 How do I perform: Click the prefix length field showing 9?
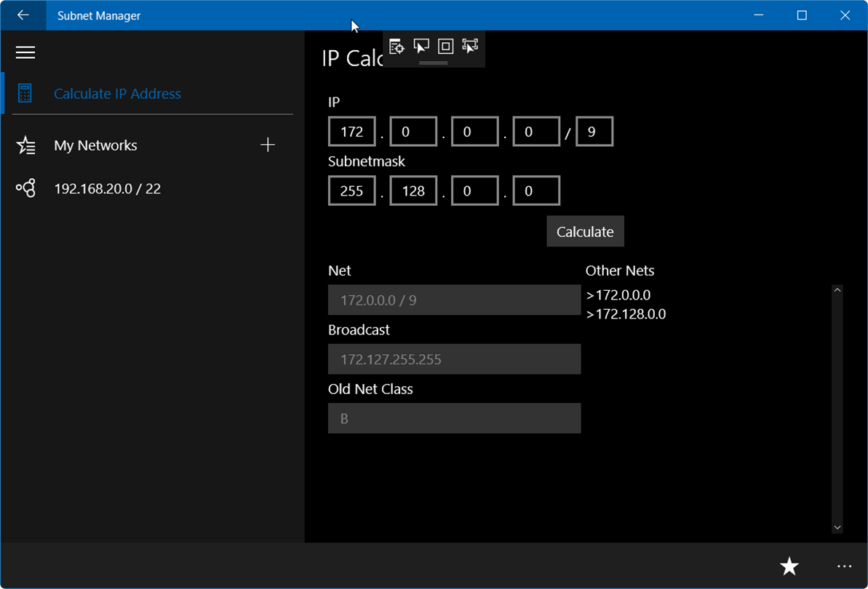594,132
